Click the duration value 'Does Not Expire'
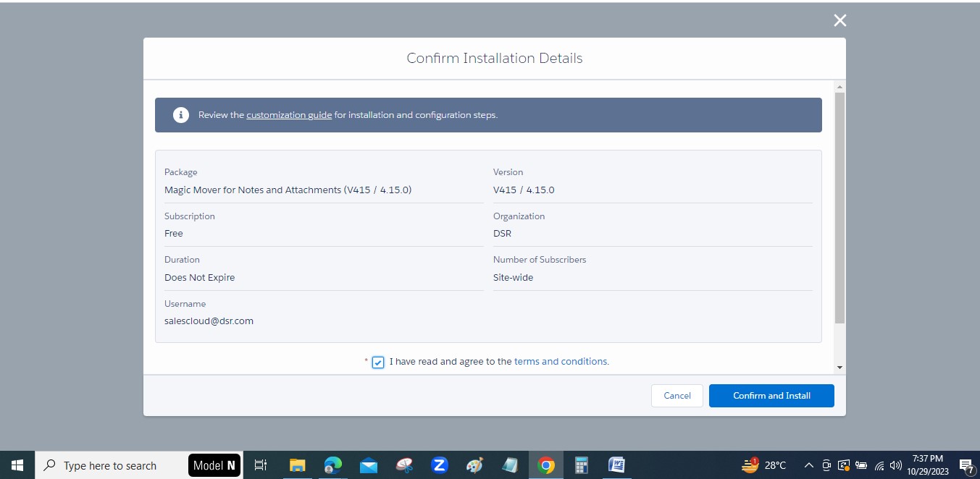This screenshot has width=980, height=479. [200, 278]
